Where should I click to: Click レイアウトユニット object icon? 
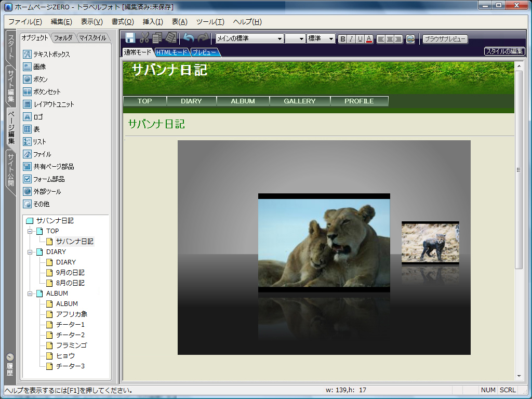pyautogui.click(x=27, y=104)
